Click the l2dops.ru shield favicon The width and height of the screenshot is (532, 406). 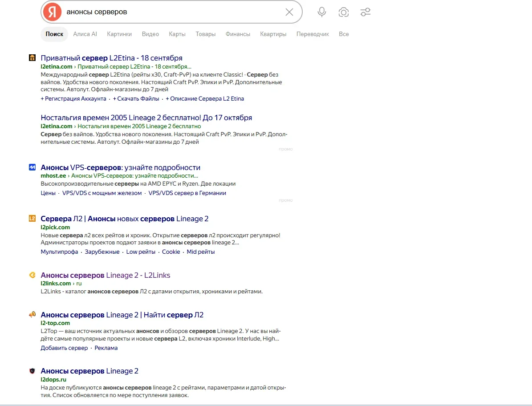pyautogui.click(x=32, y=371)
